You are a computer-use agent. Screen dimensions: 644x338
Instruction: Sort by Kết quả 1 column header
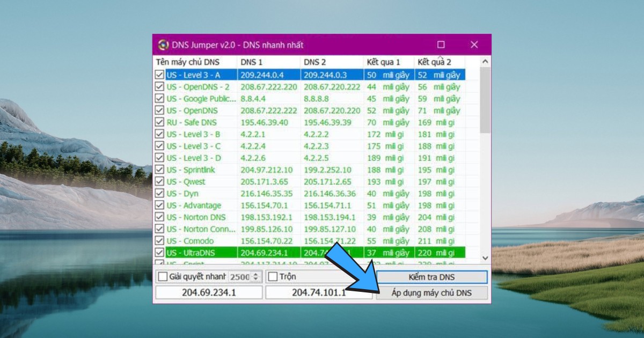tap(383, 62)
